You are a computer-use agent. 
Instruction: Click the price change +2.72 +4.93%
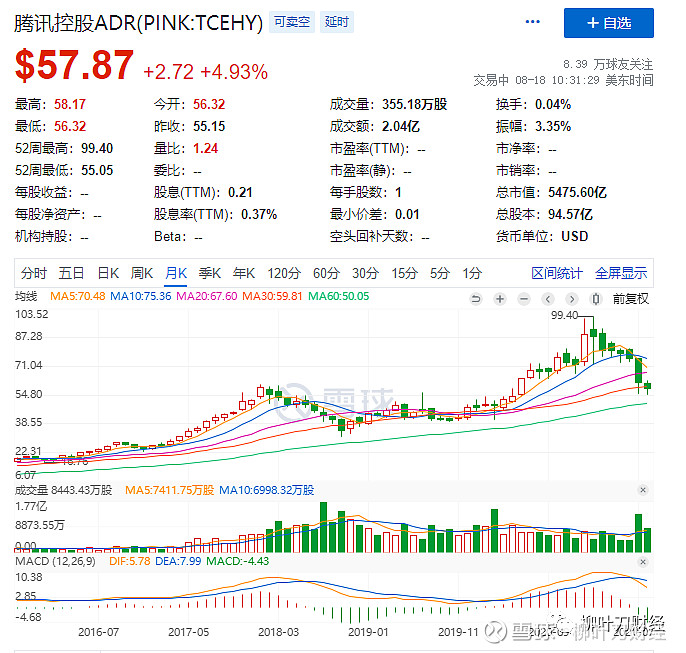point(206,72)
